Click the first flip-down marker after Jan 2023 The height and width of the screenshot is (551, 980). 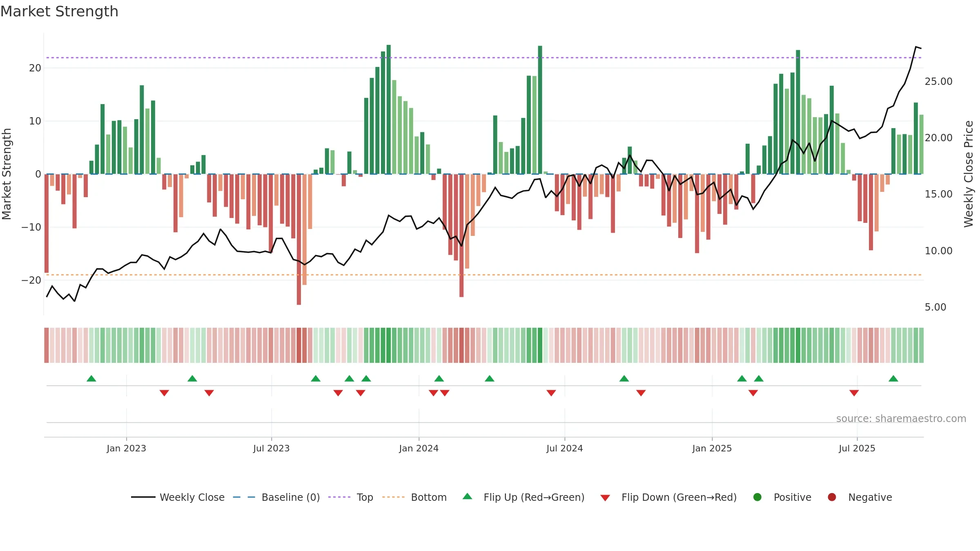(x=164, y=393)
